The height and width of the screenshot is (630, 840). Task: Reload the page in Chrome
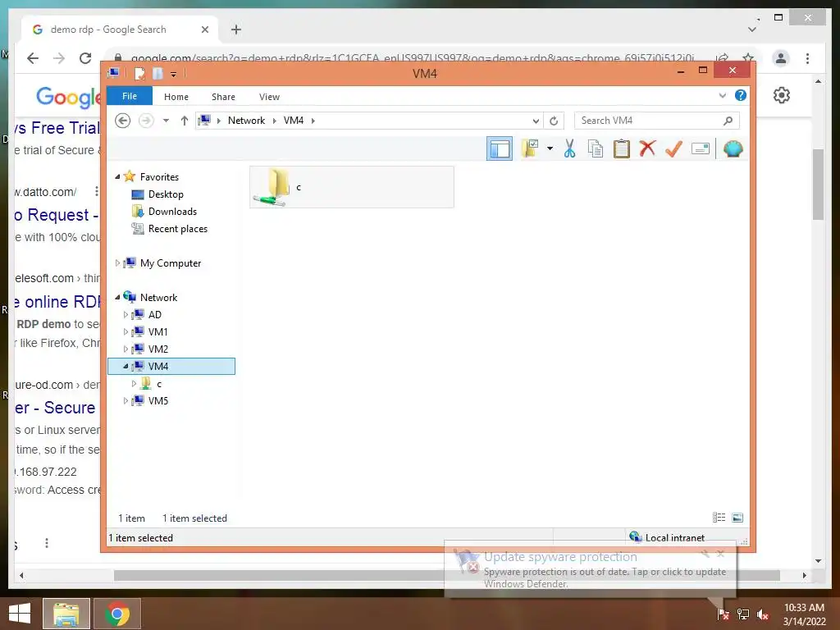tap(85, 58)
